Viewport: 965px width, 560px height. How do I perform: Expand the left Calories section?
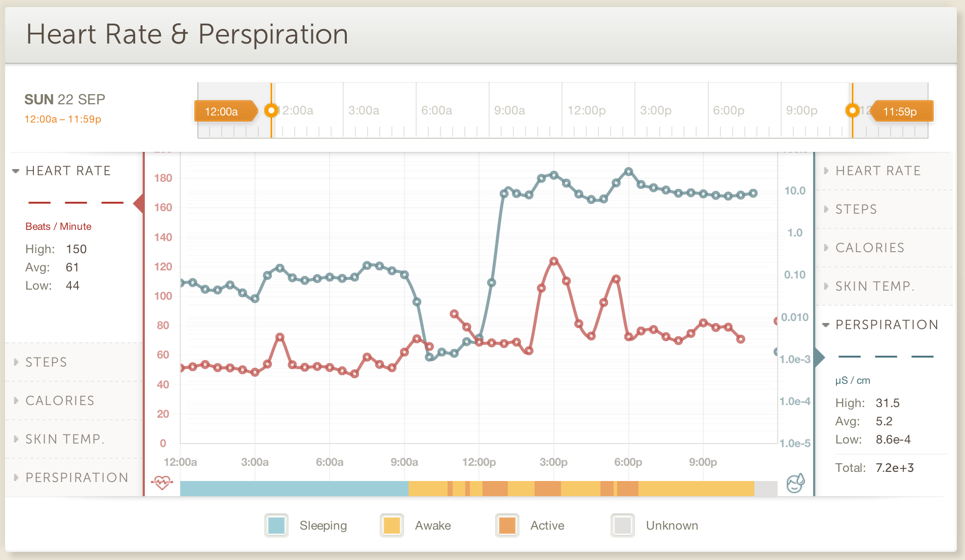(x=60, y=401)
